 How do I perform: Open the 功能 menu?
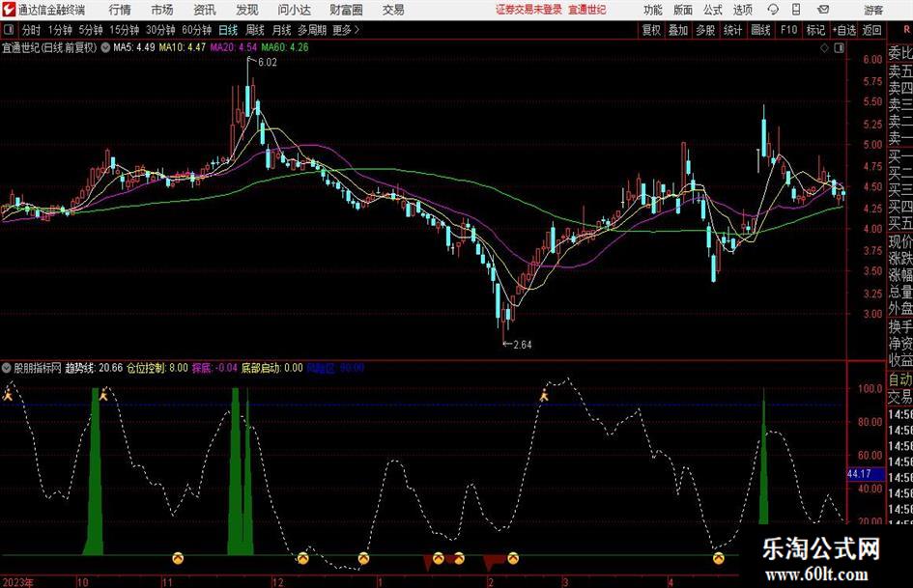tap(653, 10)
